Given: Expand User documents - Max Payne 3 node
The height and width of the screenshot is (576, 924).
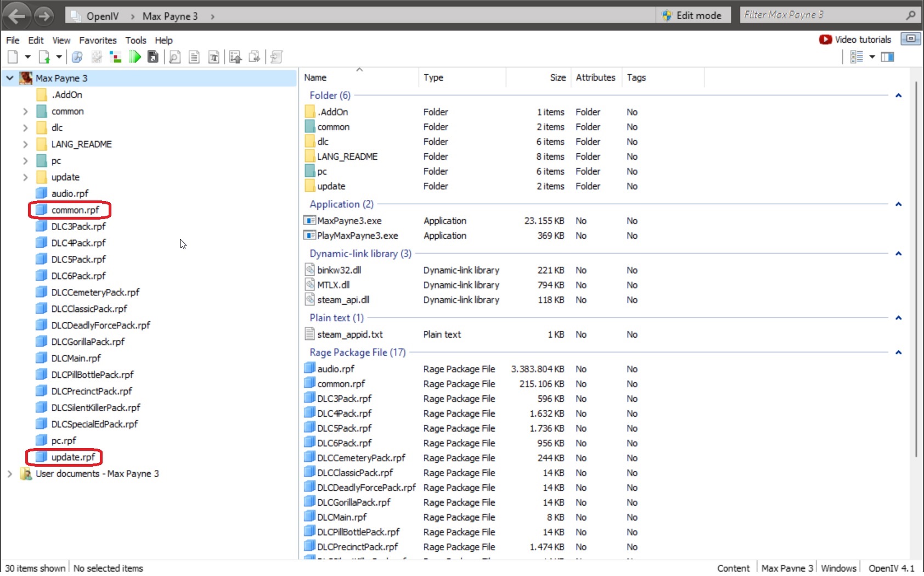Looking at the screenshot, I should click(x=9, y=473).
